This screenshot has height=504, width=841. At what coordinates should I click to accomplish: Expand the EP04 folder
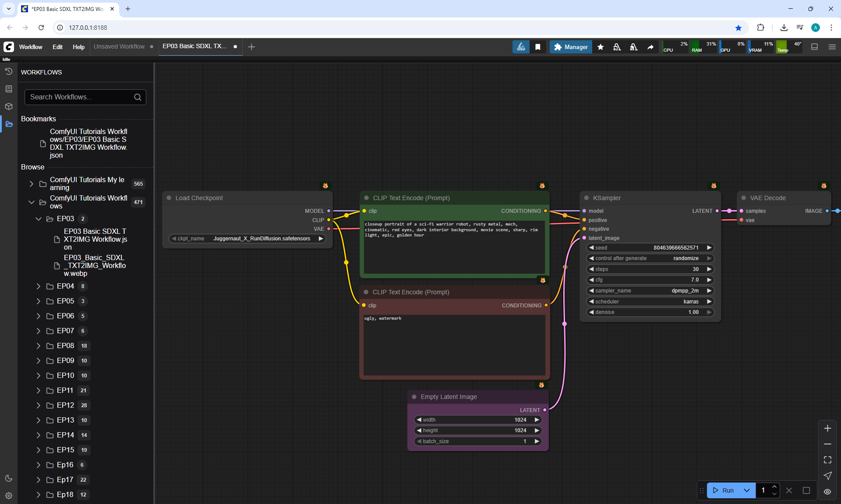tap(39, 286)
